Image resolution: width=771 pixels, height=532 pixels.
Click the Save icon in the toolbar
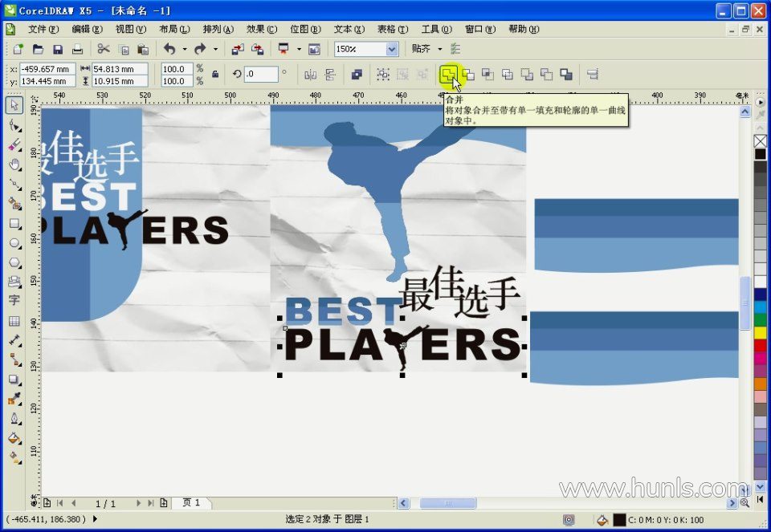(x=57, y=49)
